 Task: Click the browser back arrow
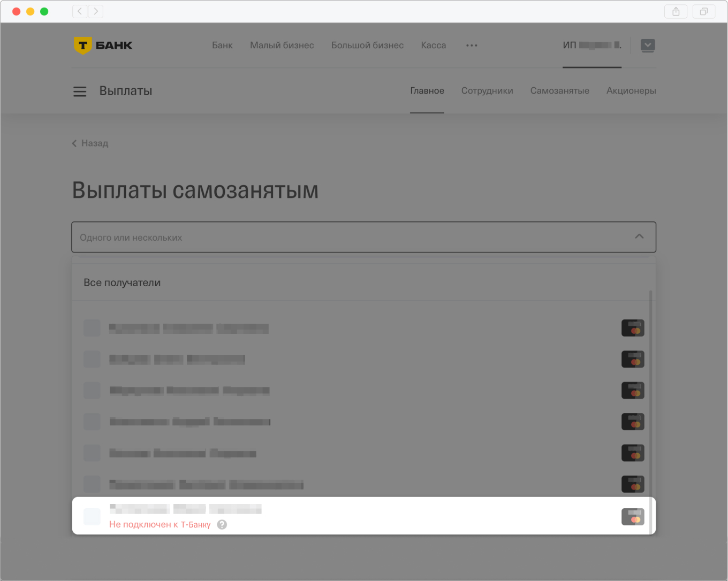coord(79,11)
